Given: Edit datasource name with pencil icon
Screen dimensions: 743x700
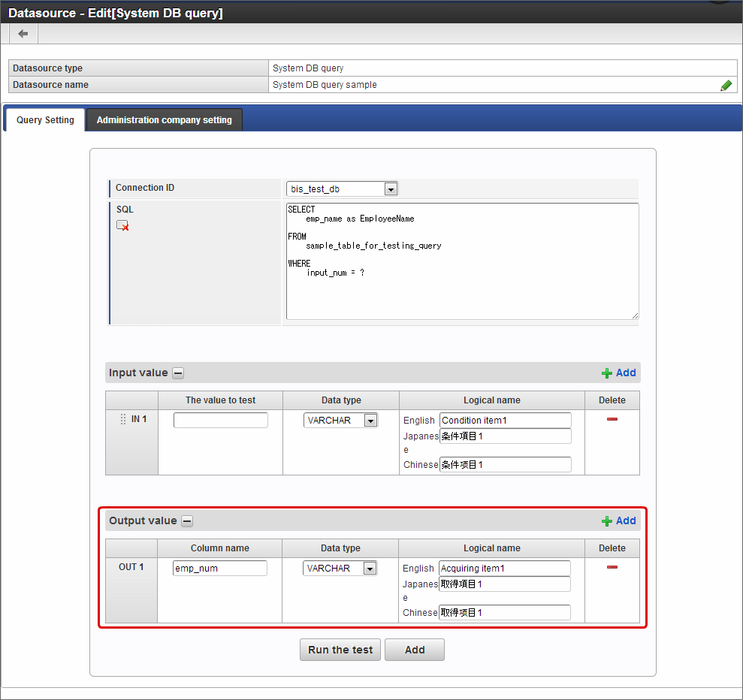Looking at the screenshot, I should (x=726, y=86).
